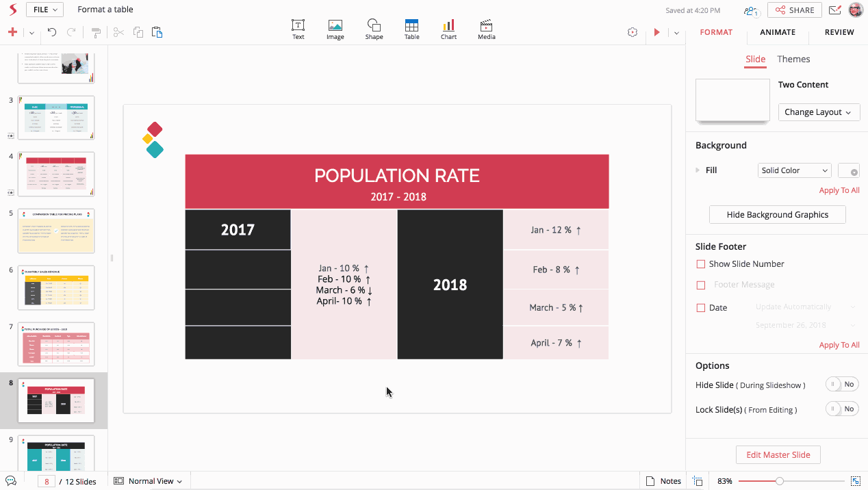Adjust the zoom slider handle
The height and width of the screenshot is (490, 868).
[779, 481]
